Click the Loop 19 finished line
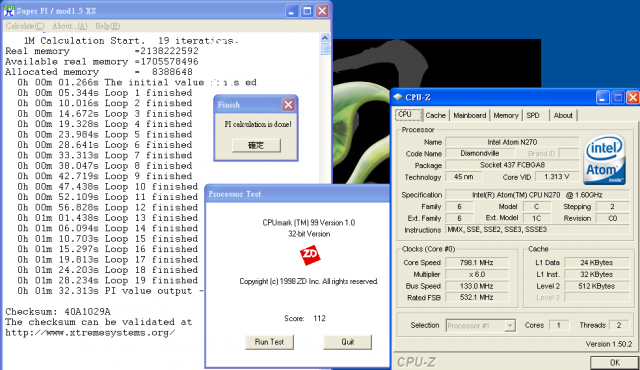 pyautogui.click(x=107, y=281)
